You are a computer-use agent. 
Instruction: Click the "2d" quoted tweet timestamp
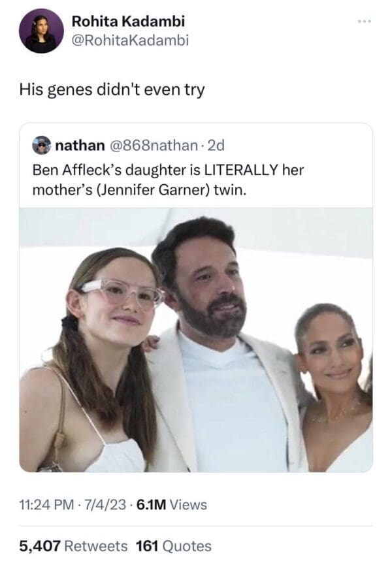point(214,144)
